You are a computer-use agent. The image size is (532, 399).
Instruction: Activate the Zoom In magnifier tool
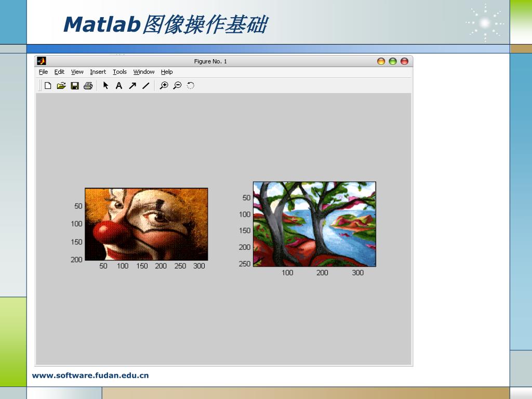pos(164,86)
